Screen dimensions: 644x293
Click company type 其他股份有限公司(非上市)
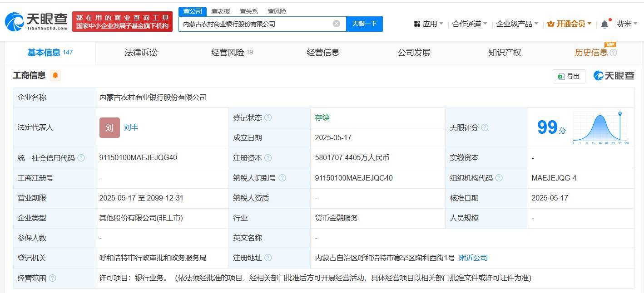[x=141, y=218]
